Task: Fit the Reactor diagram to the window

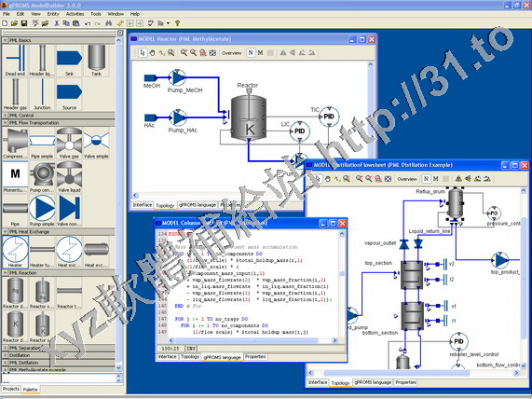Action: (212, 52)
